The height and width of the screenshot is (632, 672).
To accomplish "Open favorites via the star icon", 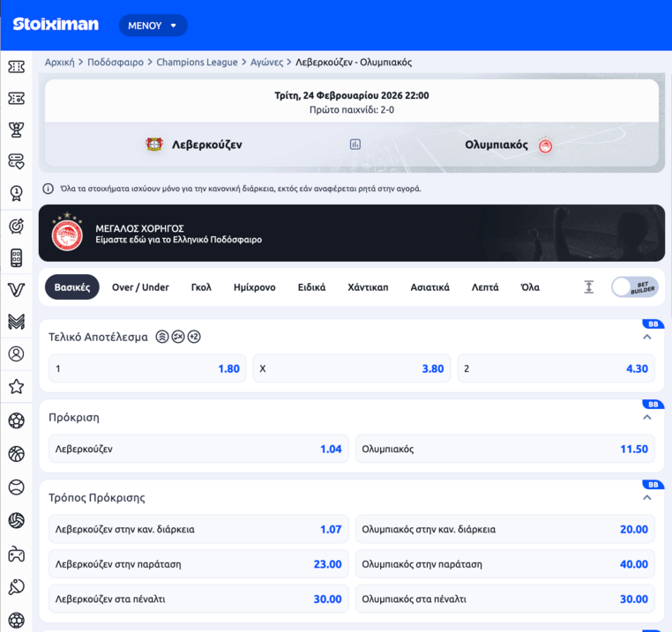I will pyautogui.click(x=16, y=386).
